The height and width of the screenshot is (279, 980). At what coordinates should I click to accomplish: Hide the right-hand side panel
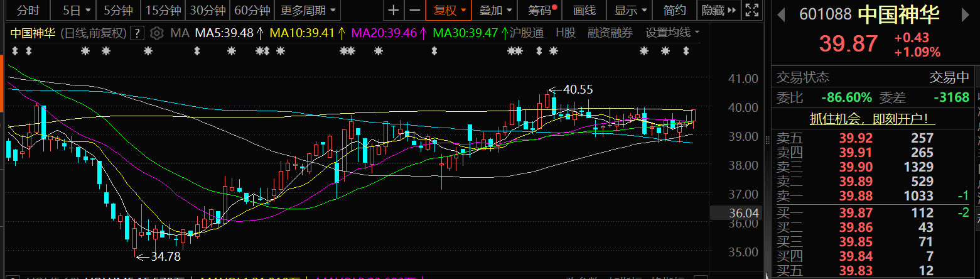[x=719, y=10]
